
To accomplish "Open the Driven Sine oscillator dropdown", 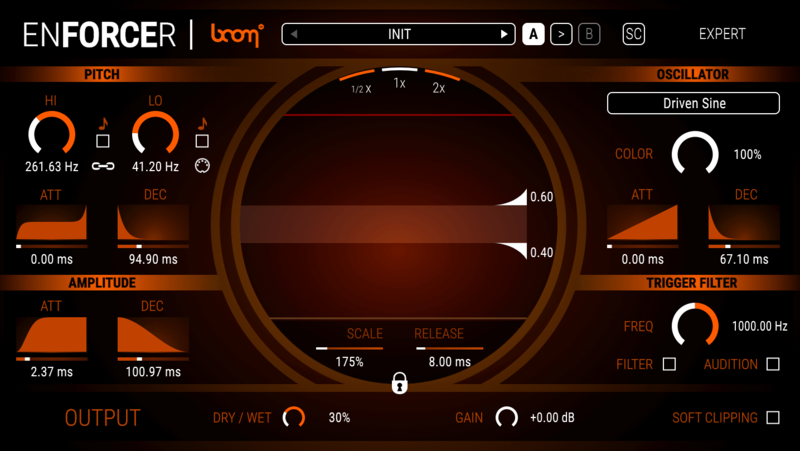I will pyautogui.click(x=693, y=103).
